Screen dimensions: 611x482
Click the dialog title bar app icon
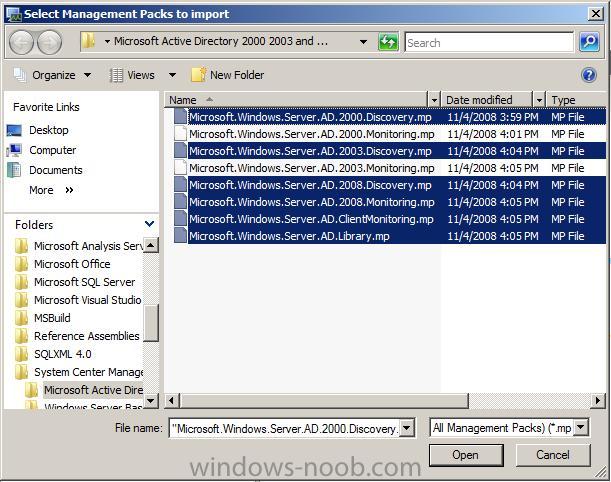[13, 14]
